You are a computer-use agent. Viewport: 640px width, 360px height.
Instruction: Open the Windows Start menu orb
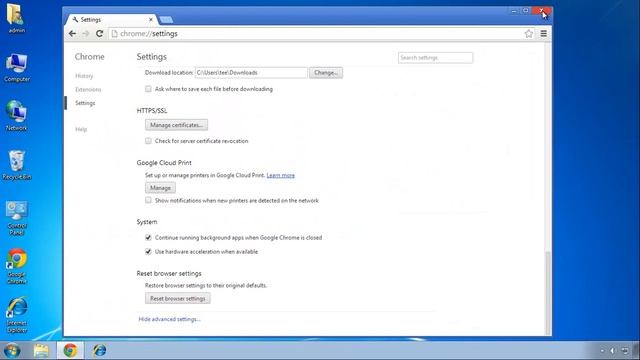12,350
